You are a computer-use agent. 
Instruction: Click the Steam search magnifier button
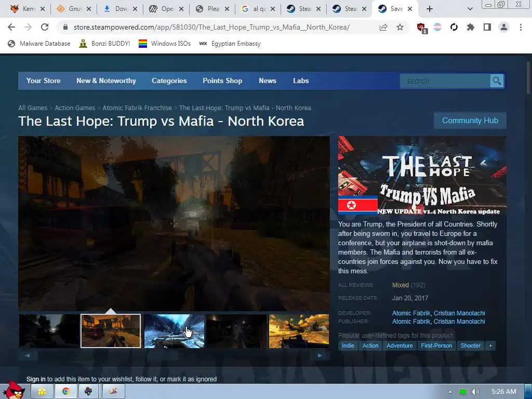[x=497, y=81]
